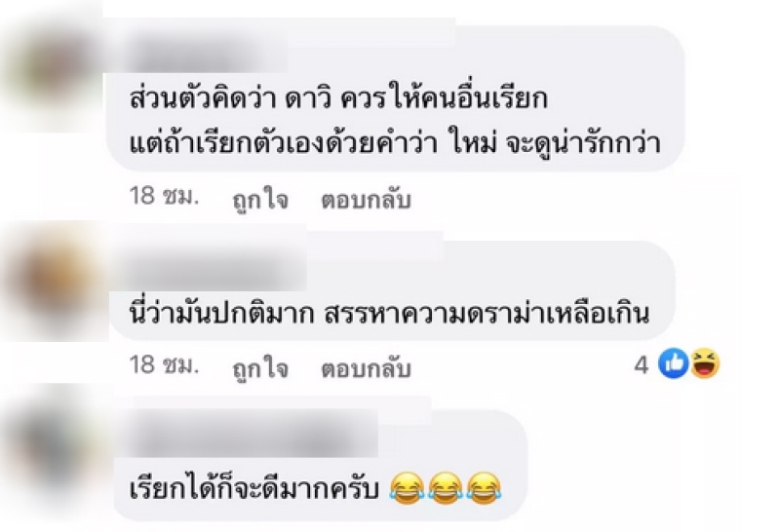Screen dimensions: 780x532
Task: Visit the blurred author name above เรียกได้ก็จะดีมากครับ comment
Action: coord(249,432)
